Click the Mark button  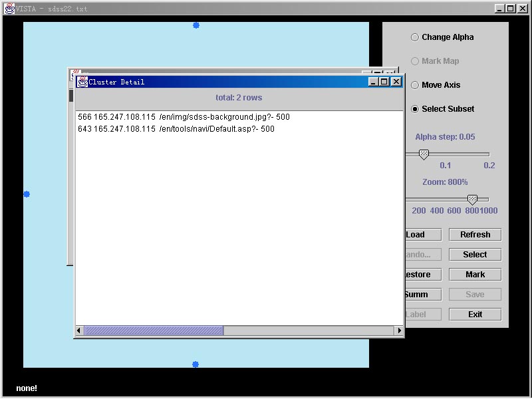pos(475,275)
